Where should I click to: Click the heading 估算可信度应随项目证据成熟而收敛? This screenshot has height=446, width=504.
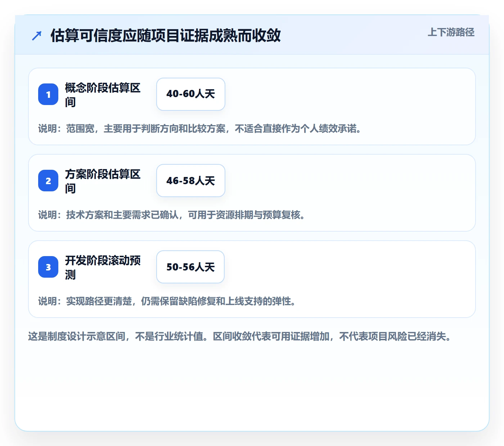coord(166,36)
